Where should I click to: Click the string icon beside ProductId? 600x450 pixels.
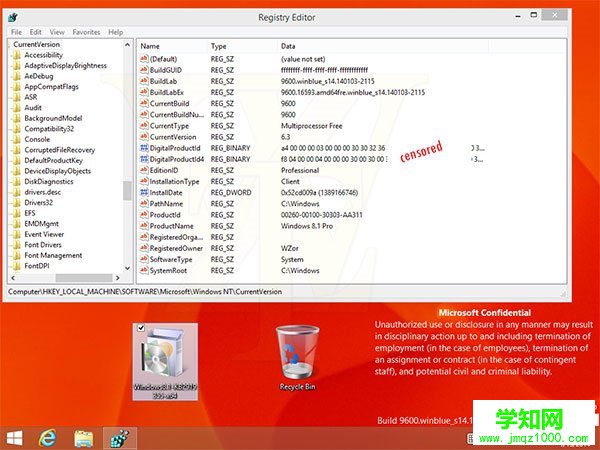click(144, 214)
